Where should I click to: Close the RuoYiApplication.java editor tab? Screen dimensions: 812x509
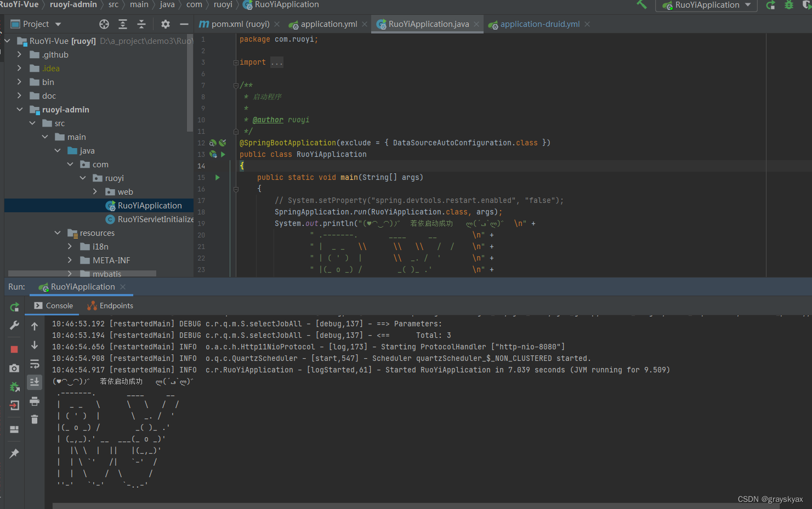click(476, 24)
